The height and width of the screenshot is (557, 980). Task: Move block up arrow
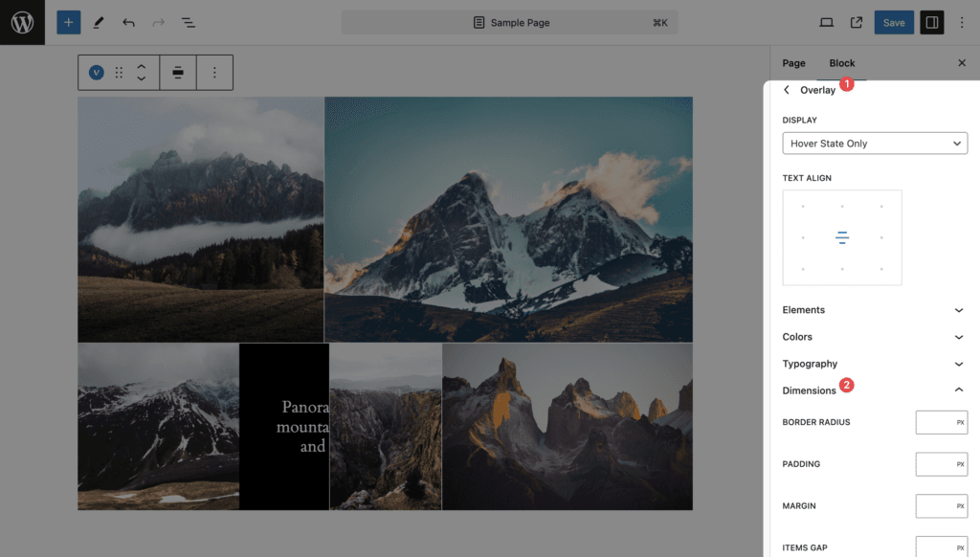(x=142, y=66)
